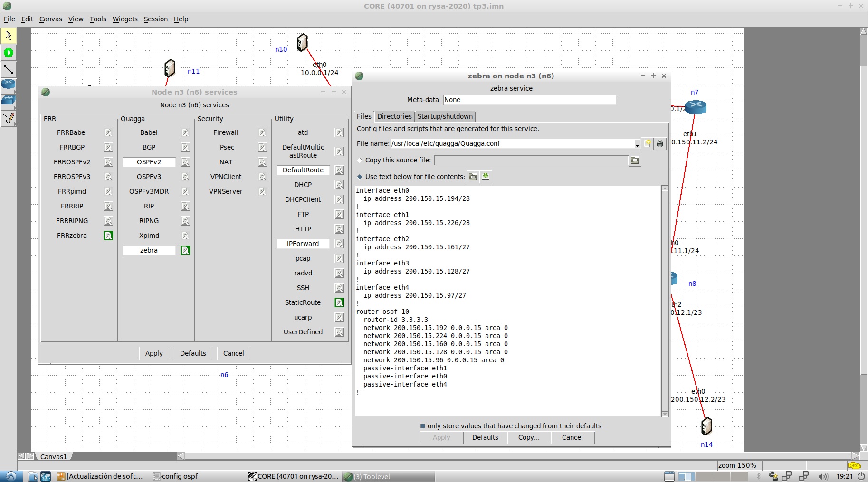
Task: Open configure icon for IPForward service
Action: [x=340, y=244]
